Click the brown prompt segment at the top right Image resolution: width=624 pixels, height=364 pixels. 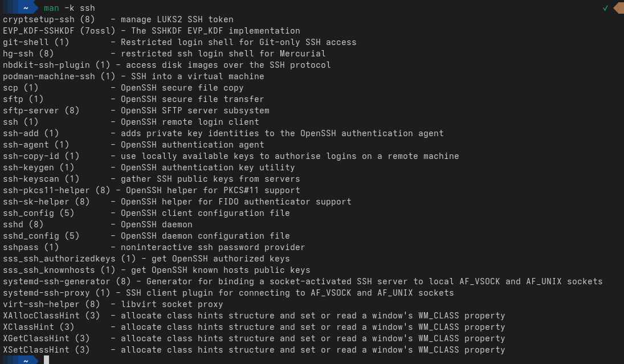618,8
